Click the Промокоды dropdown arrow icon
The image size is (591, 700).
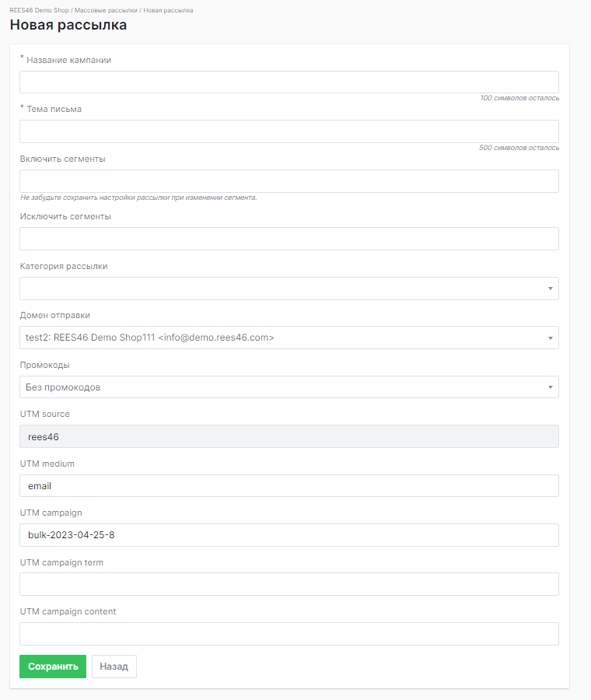click(550, 387)
